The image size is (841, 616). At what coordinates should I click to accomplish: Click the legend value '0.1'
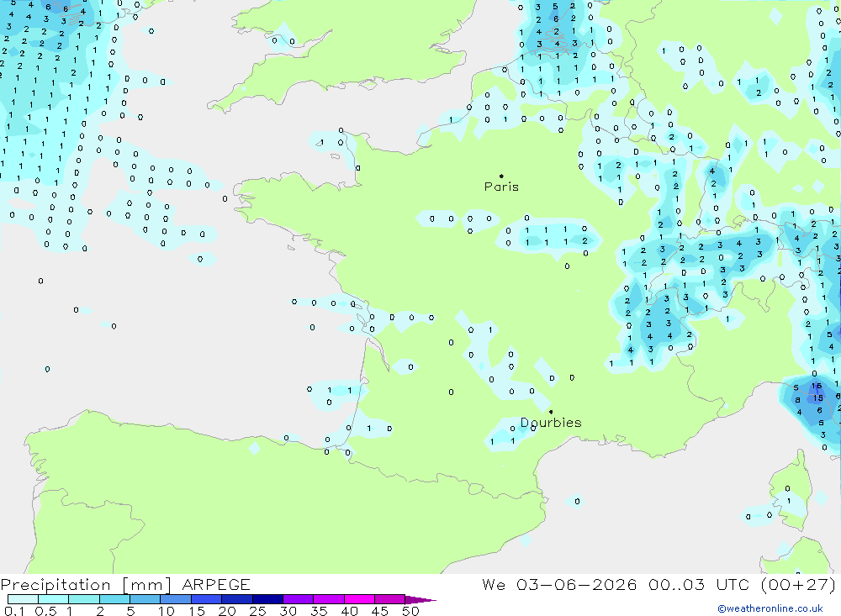click(14, 611)
